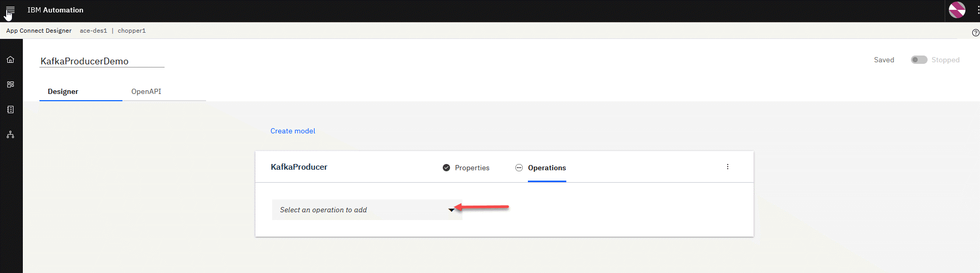Click the help question mark icon
The image size is (980, 273).
[975, 33]
